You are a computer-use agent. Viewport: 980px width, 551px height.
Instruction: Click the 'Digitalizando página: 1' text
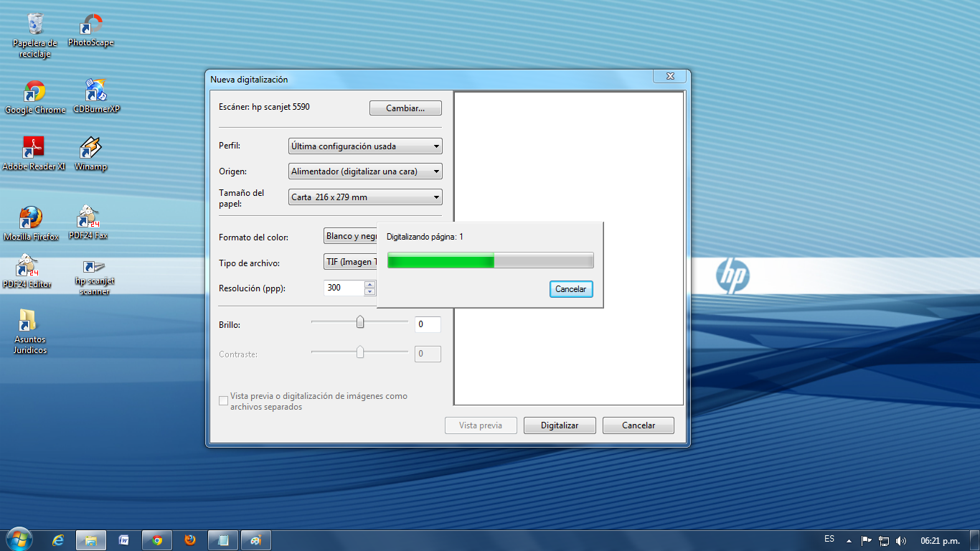coord(425,237)
